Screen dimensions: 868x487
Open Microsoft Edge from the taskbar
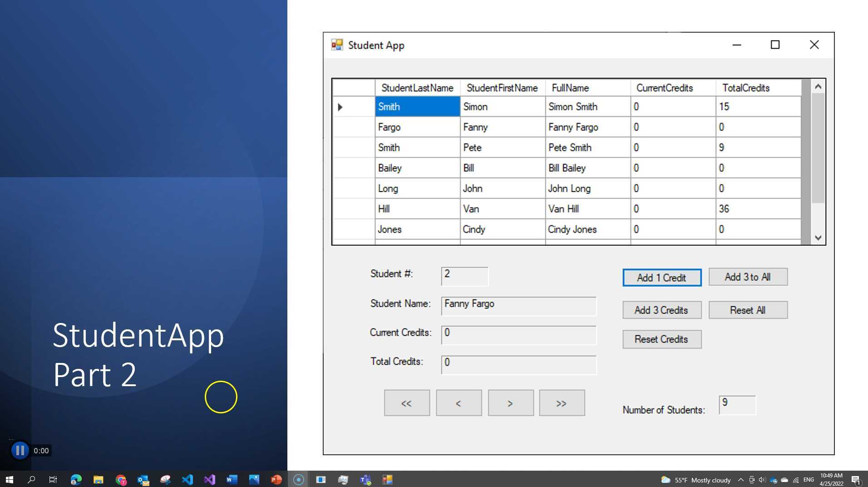pos(76,479)
